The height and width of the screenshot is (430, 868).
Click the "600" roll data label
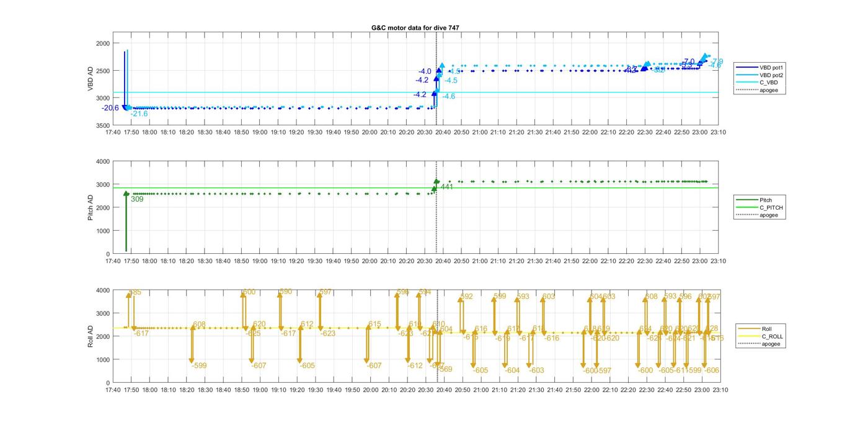coord(249,292)
